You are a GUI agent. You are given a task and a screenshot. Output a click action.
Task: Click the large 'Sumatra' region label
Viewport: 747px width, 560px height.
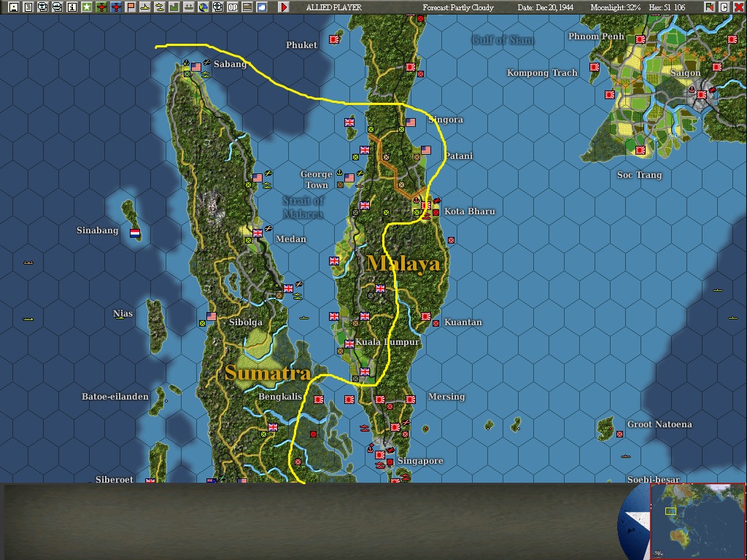click(x=268, y=373)
